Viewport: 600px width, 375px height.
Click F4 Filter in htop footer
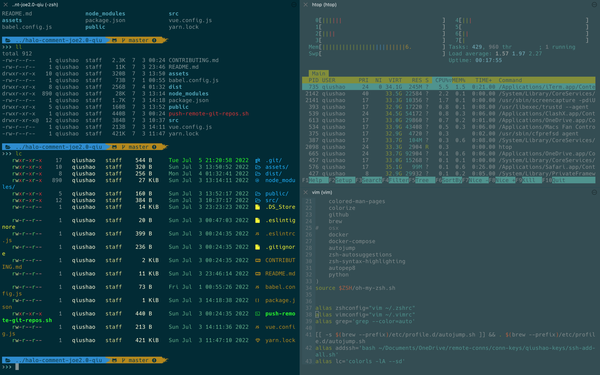coord(395,180)
